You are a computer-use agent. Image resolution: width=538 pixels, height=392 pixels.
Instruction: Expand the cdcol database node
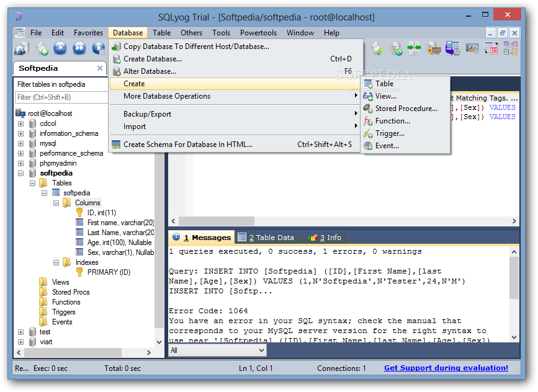click(x=21, y=123)
